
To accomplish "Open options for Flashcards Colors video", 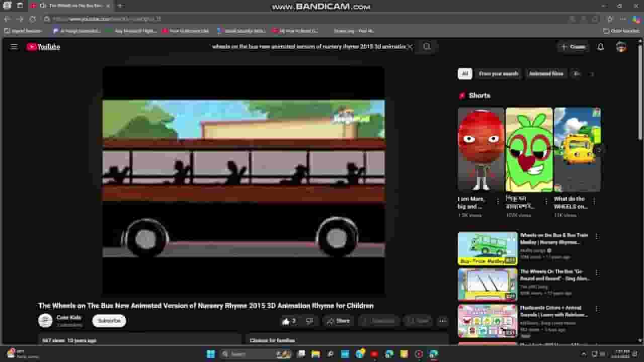I will pyautogui.click(x=596, y=309).
